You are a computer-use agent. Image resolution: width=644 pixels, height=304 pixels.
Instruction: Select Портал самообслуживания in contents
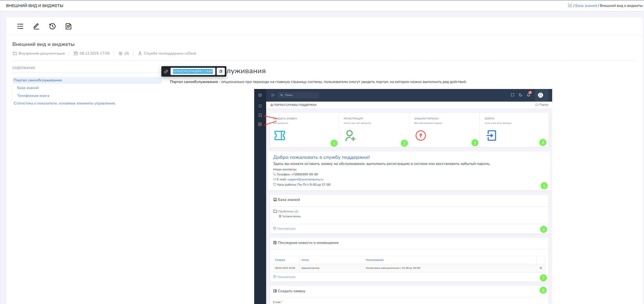click(38, 80)
